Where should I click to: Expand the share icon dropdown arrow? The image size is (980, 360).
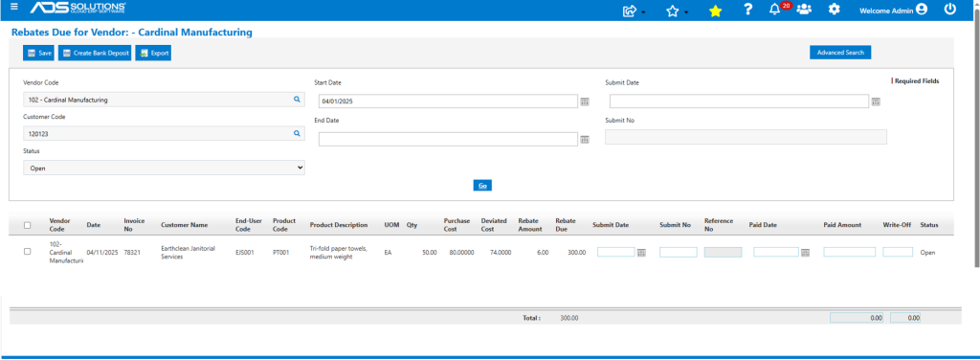643,12
